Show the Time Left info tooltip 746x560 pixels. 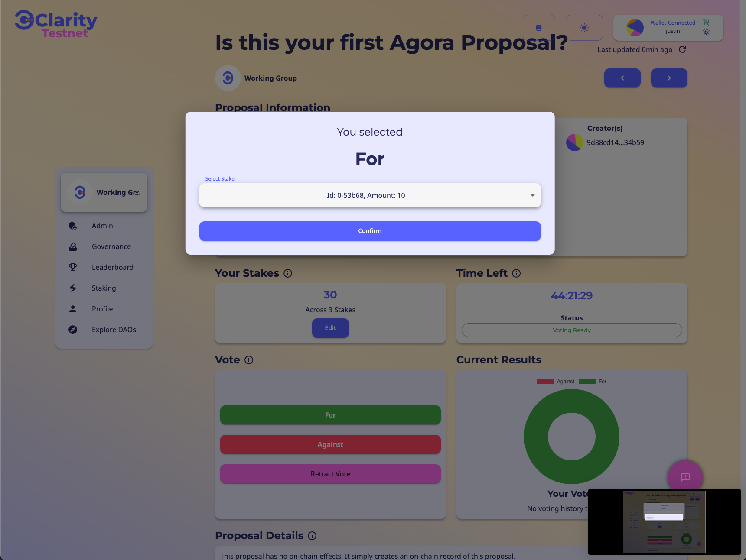pyautogui.click(x=516, y=273)
